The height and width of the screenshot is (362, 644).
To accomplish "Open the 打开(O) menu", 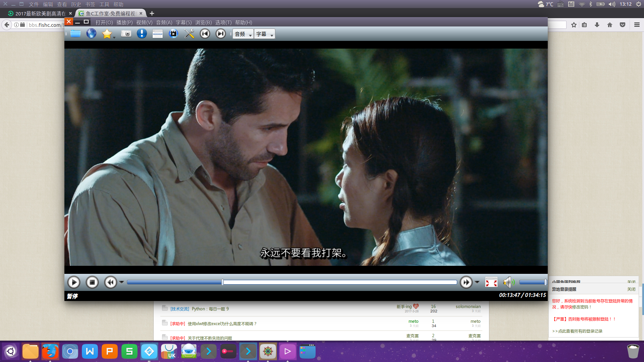I will coord(104,22).
